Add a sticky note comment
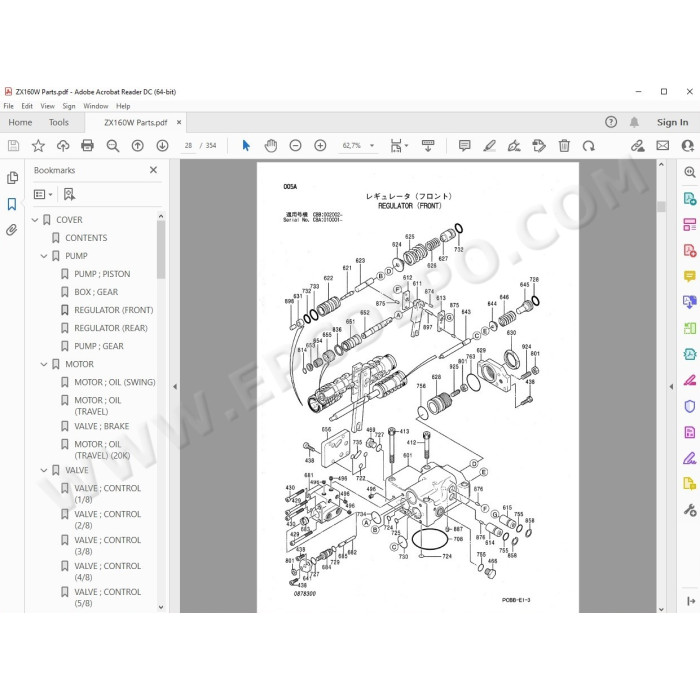Image resolution: width=700 pixels, height=700 pixels. (x=464, y=146)
